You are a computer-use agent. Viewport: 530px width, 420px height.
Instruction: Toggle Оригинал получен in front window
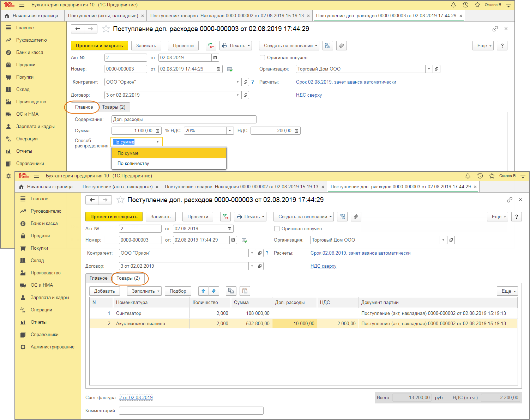point(277,229)
